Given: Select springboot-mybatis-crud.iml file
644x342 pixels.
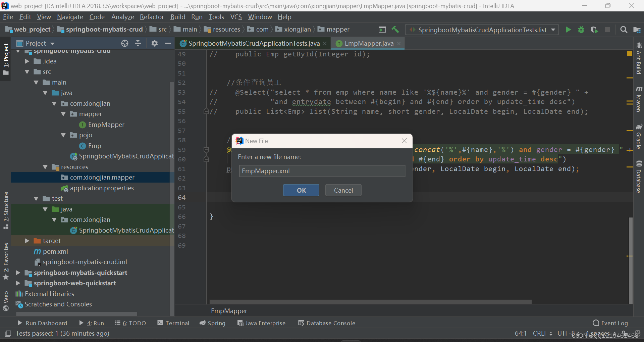Looking at the screenshot, I should [x=85, y=262].
